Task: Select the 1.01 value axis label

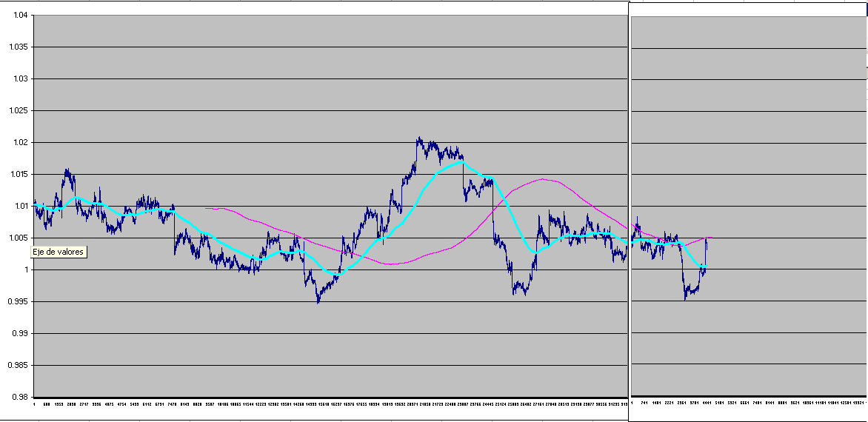Action: [x=20, y=207]
